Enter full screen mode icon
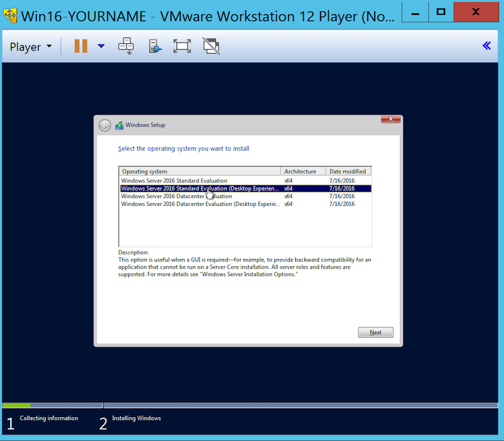The width and height of the screenshot is (504, 441). click(182, 46)
